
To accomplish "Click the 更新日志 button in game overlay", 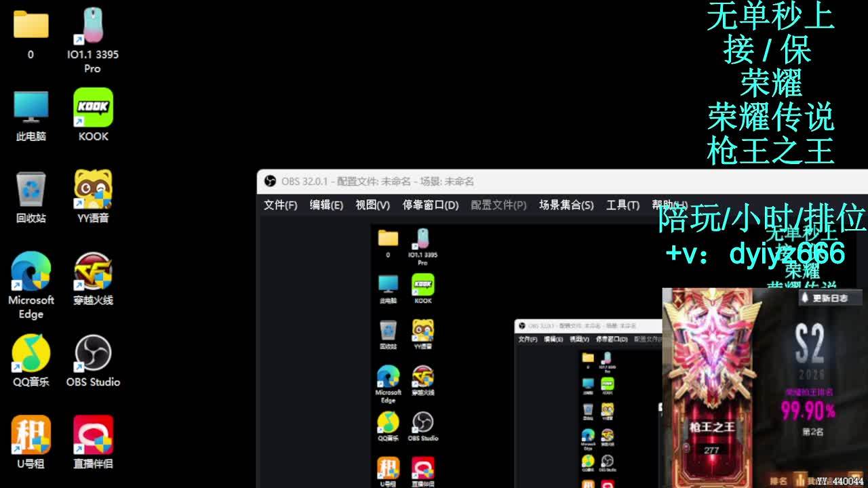I will tap(830, 298).
